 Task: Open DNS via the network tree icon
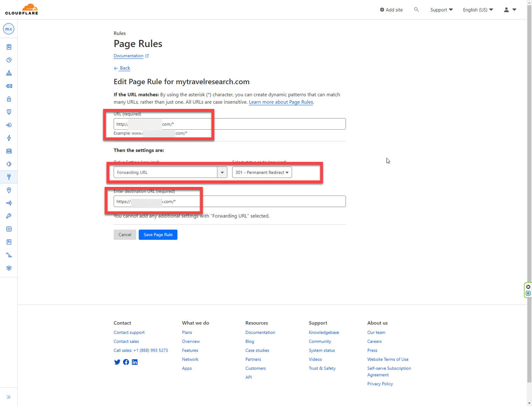coord(9,73)
